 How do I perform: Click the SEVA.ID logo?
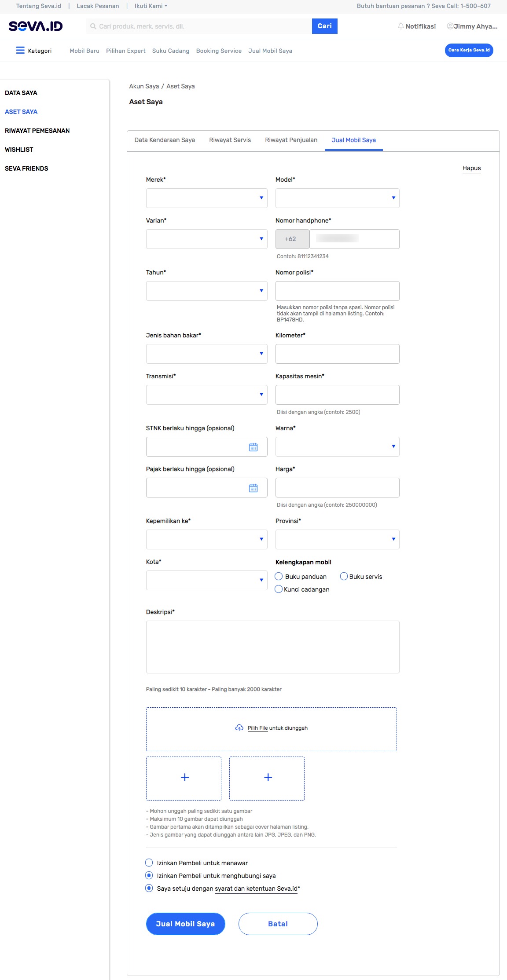pyautogui.click(x=36, y=26)
